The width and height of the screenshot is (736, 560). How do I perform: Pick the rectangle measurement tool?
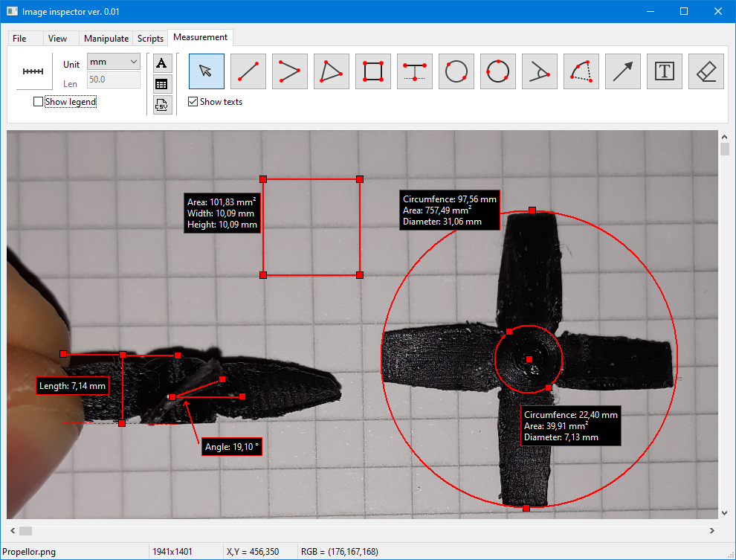click(x=373, y=71)
